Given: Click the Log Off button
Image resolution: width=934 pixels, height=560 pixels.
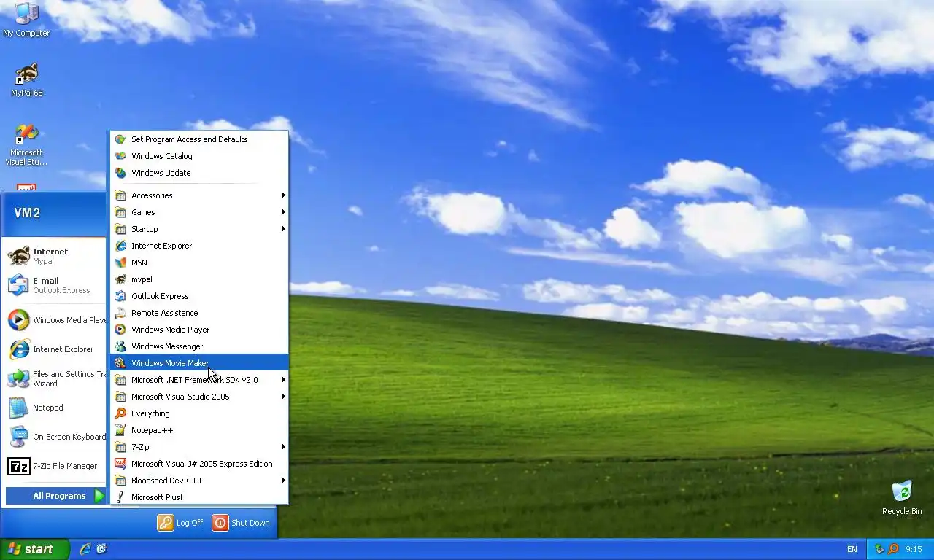Looking at the screenshot, I should (x=180, y=523).
